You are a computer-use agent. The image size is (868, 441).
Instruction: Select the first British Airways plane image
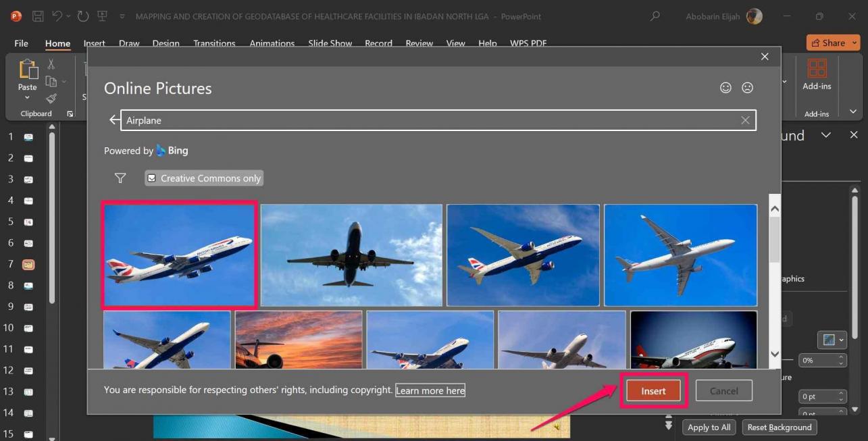[179, 255]
